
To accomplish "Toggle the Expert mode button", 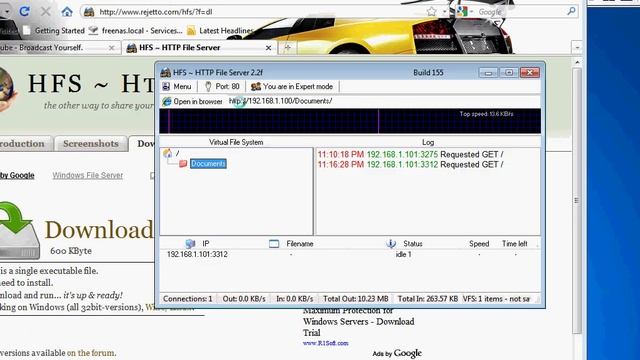I will tap(292, 87).
